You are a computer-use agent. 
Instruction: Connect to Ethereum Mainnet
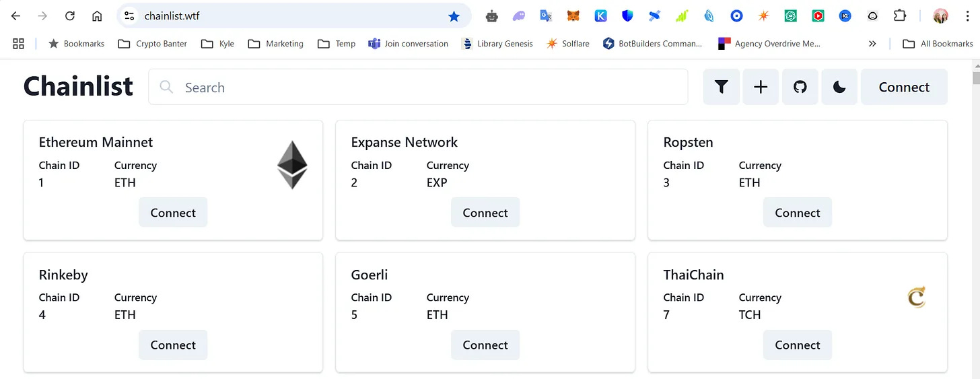point(173,212)
